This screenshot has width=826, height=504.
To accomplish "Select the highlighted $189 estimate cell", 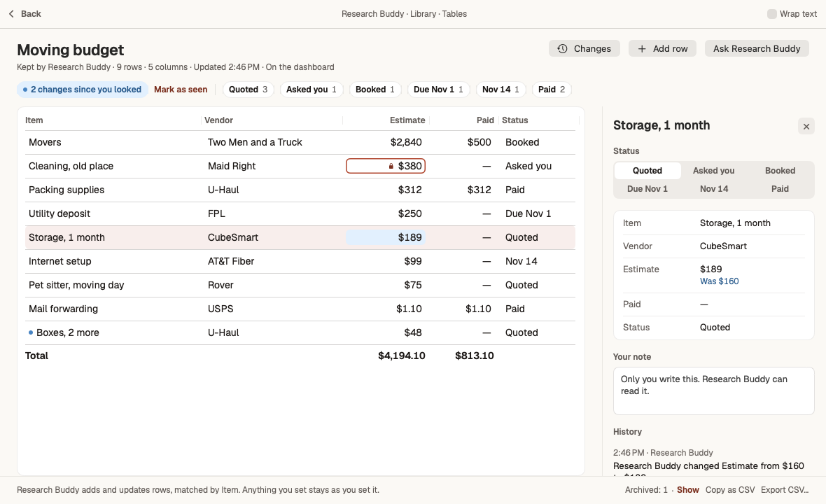I will tap(386, 237).
